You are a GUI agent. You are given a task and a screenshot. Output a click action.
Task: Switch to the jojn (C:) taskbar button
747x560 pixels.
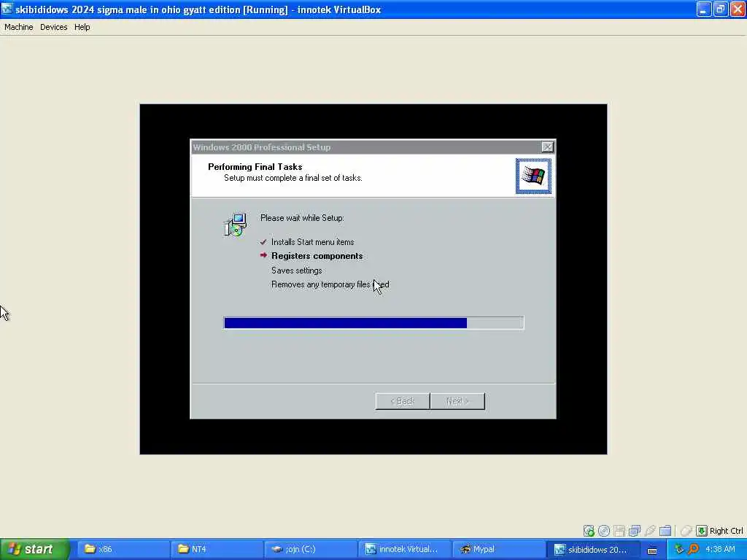pos(309,549)
